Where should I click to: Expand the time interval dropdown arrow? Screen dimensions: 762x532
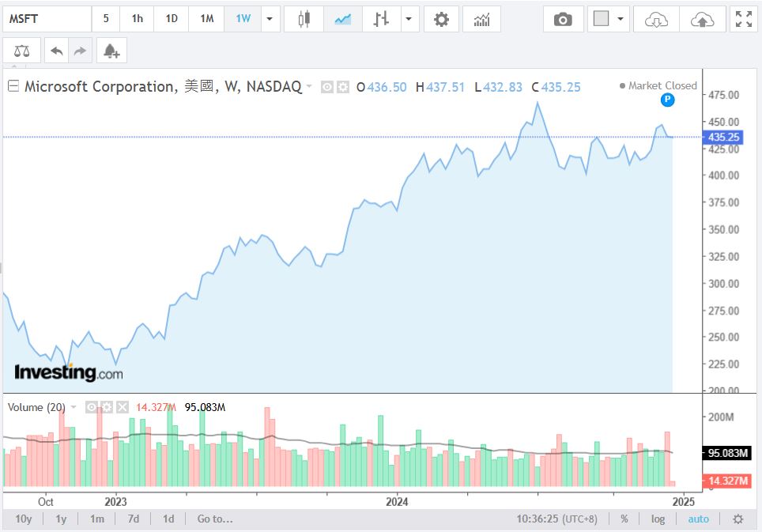(270, 19)
